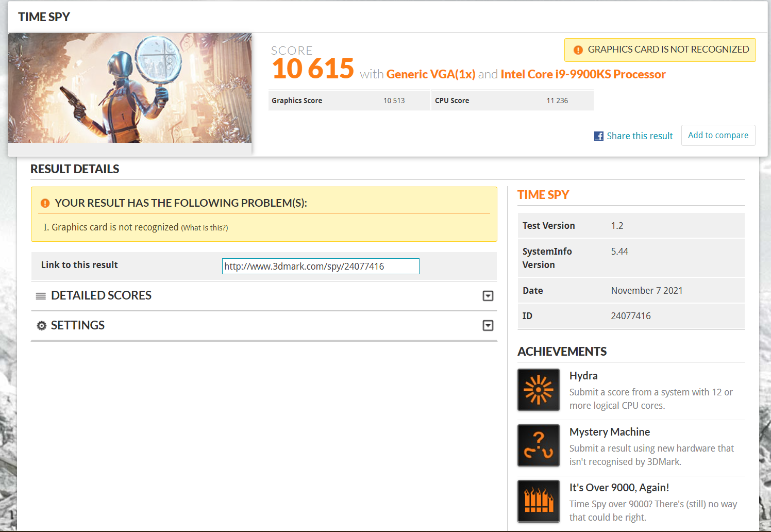Viewport: 771px width, 532px height.
Task: Click the SCORE label above 10 615
Action: [x=292, y=51]
